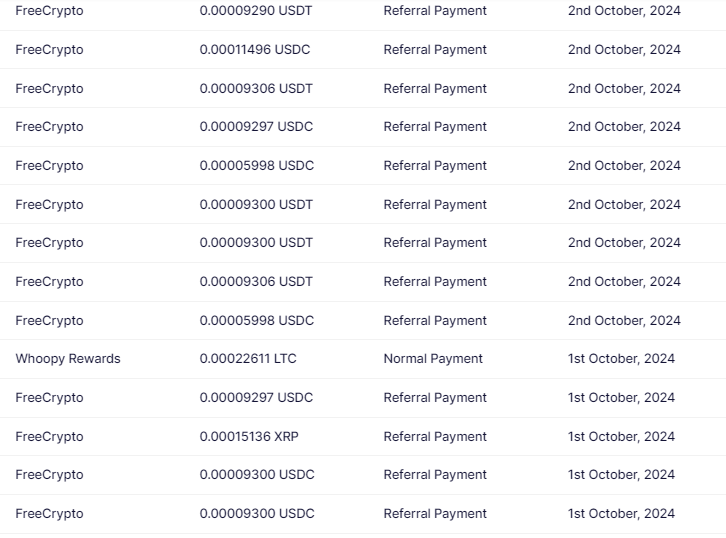726x538 pixels.
Task: Click Referral Payment directly above Normal Payment
Action: tap(435, 321)
